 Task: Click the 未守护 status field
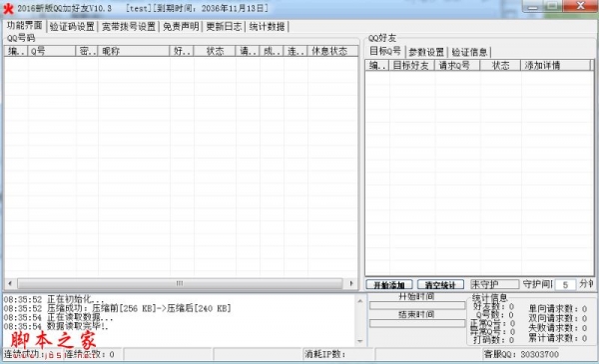(494, 284)
